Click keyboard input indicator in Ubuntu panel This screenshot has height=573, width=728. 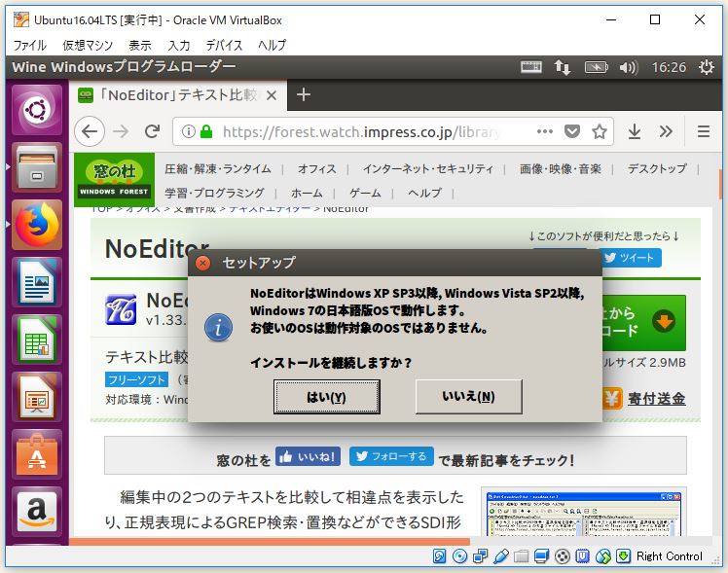[531, 67]
